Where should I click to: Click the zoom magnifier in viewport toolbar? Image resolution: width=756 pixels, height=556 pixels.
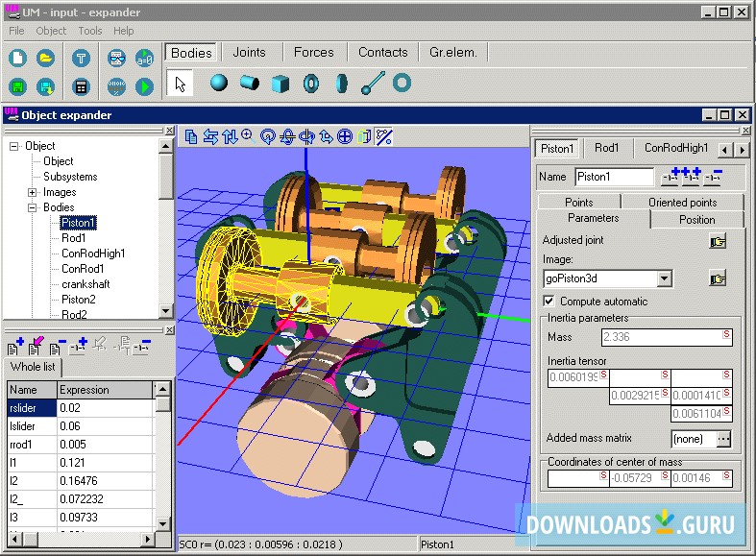(248, 136)
